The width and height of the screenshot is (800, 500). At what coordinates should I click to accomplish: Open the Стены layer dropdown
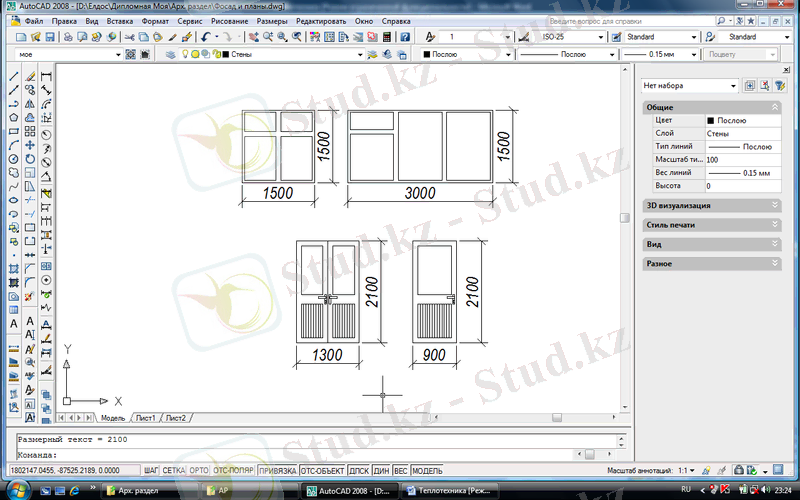click(360, 54)
